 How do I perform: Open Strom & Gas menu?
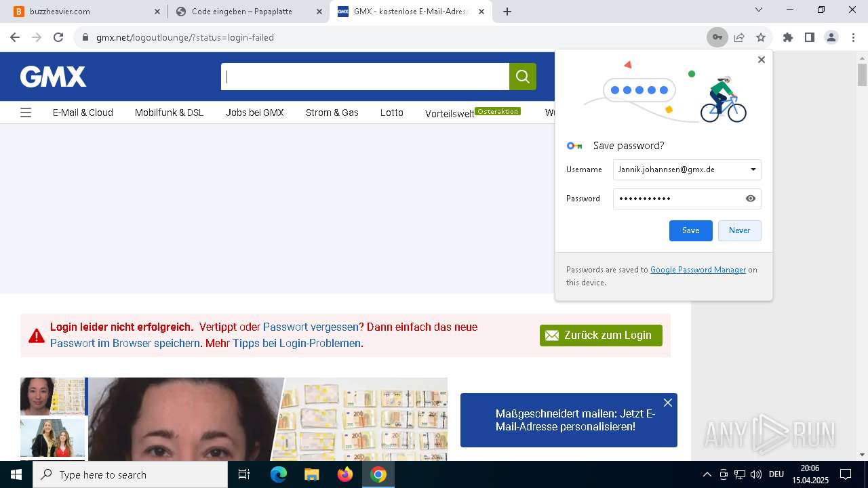pos(332,113)
